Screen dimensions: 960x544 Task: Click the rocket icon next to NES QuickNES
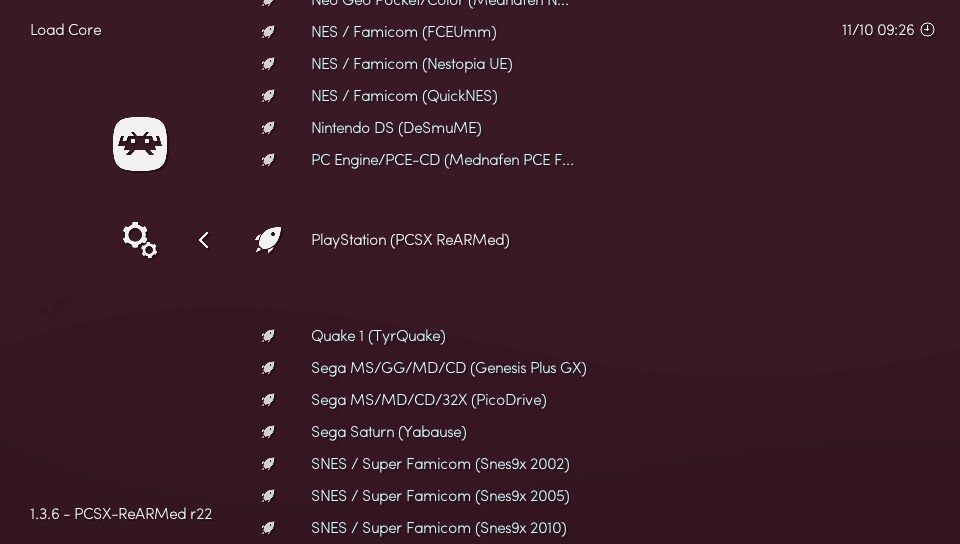coord(268,96)
